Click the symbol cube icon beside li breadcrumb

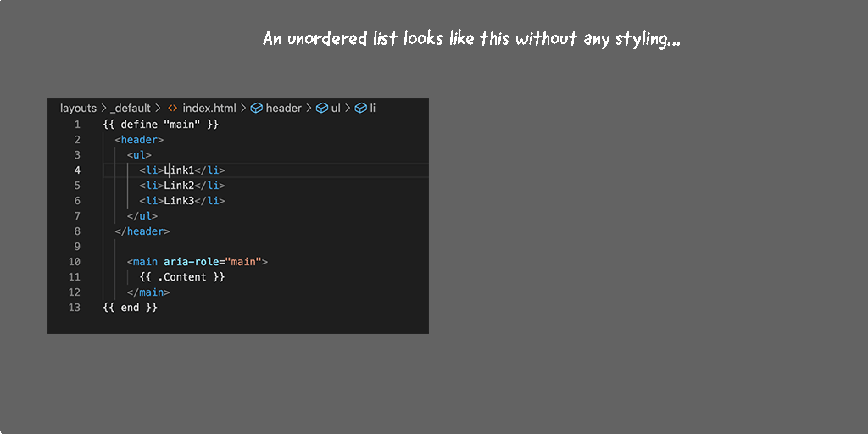[x=360, y=108]
